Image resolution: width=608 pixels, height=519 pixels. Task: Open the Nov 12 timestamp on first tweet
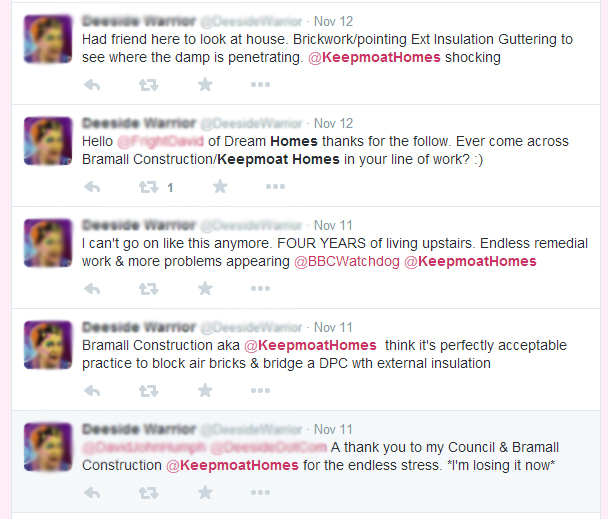[x=333, y=21]
